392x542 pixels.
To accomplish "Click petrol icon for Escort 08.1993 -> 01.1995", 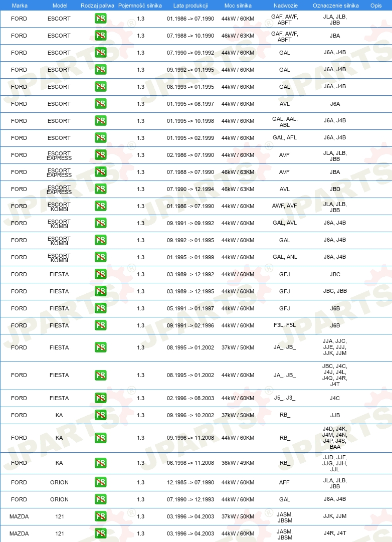I will tap(101, 87).
